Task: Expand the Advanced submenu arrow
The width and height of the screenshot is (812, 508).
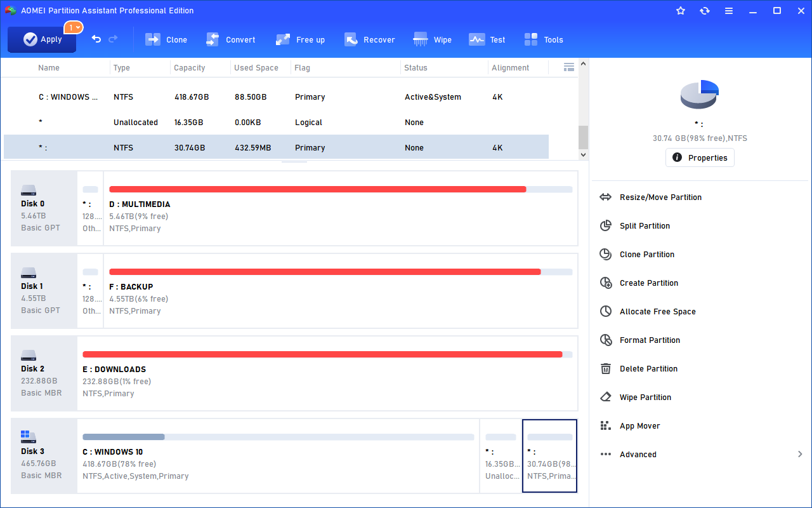Action: 800,455
